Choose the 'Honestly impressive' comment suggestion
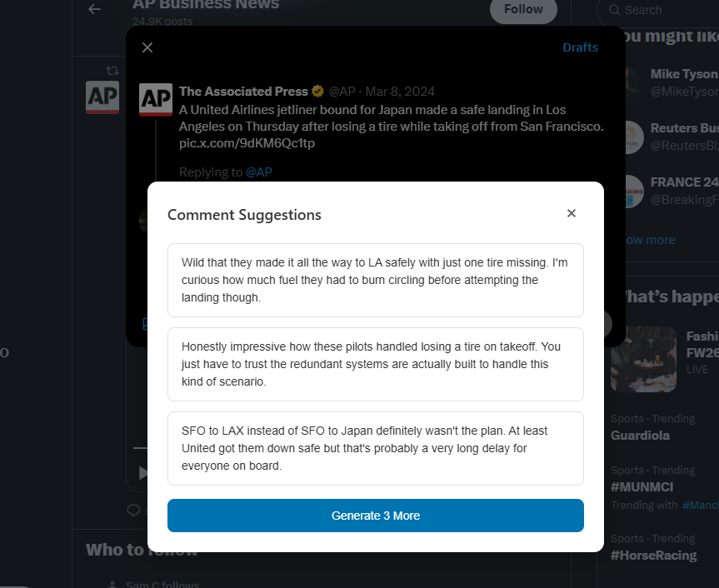Image resolution: width=719 pixels, height=588 pixels. [375, 364]
